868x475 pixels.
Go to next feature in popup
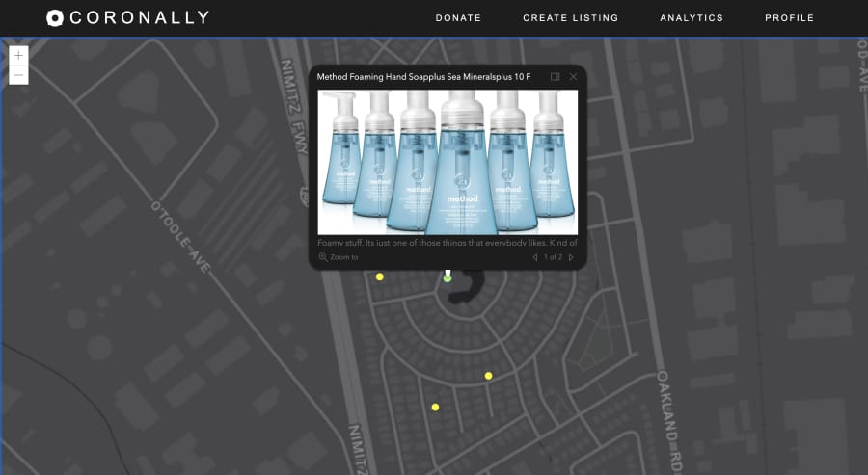coord(571,257)
